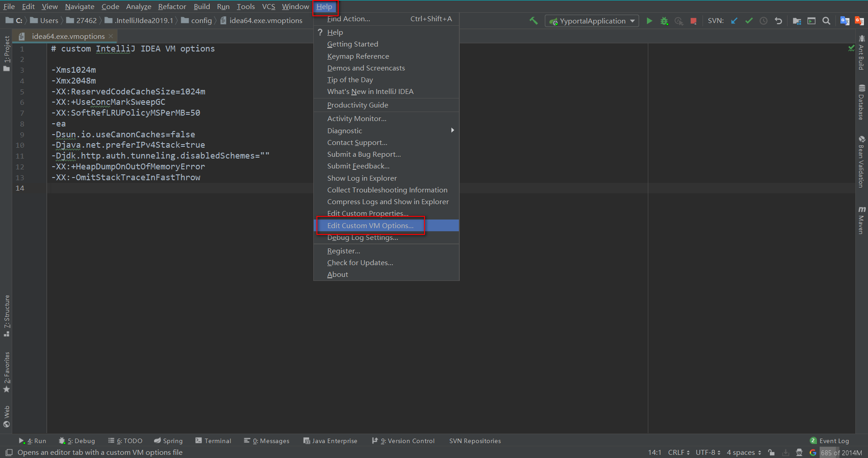This screenshot has height=458, width=868.
Task: Toggle file read-only lock icon
Action: click(771, 452)
